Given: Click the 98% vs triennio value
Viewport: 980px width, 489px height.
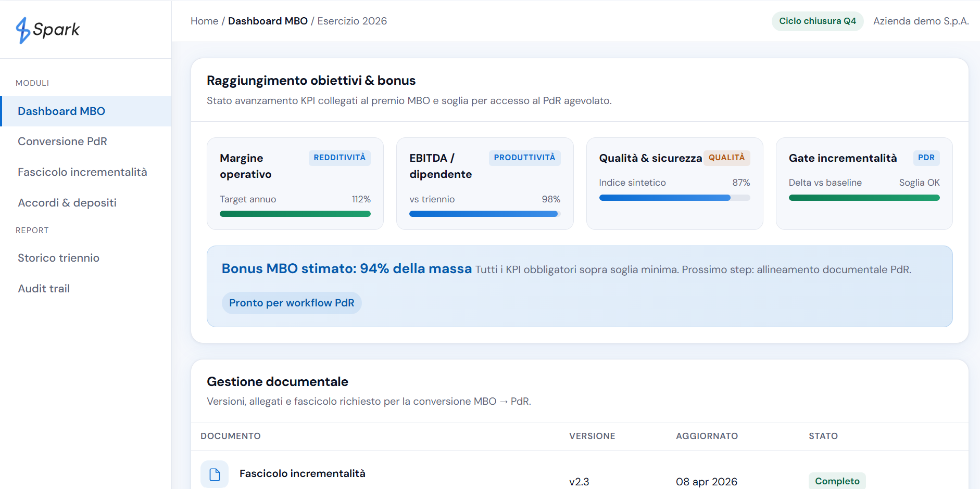Looking at the screenshot, I should [x=551, y=199].
